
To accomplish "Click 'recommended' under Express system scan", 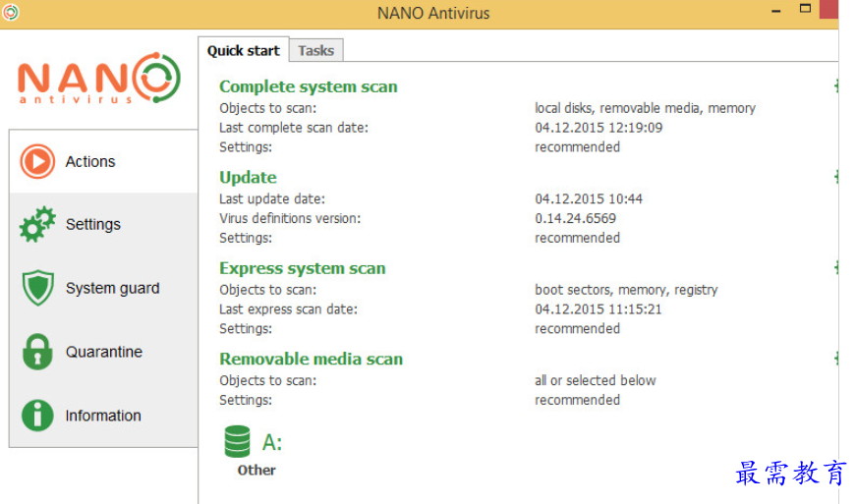I will point(577,329).
